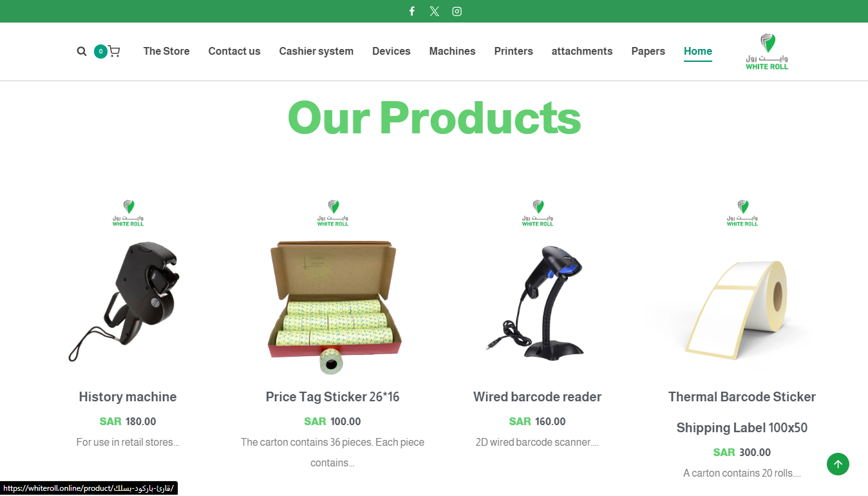Open Price Tag Sticker 26*16 link

[333, 397]
